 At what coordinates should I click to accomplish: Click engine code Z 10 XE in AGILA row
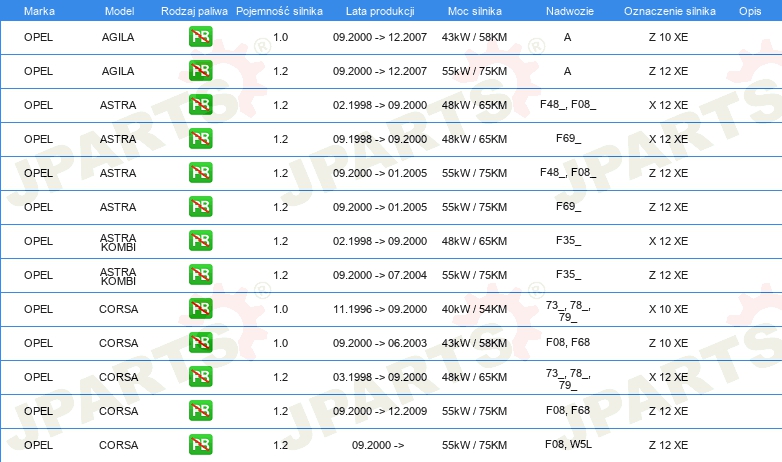click(x=668, y=37)
